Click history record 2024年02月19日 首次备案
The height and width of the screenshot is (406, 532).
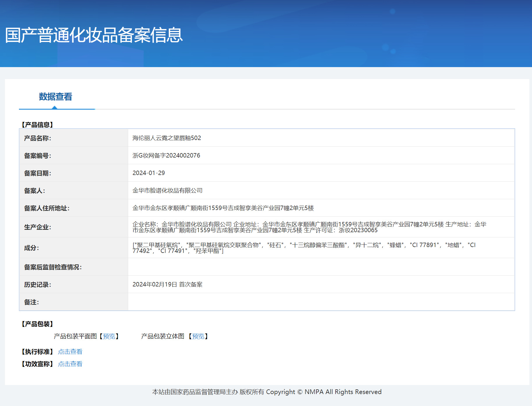[x=168, y=284]
